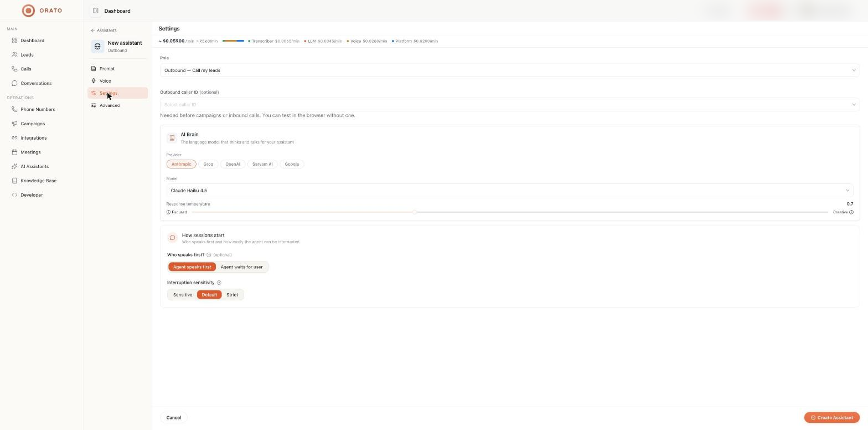Image resolution: width=868 pixels, height=430 pixels.
Task: Click the Conversations chat bubble icon
Action: point(14,83)
